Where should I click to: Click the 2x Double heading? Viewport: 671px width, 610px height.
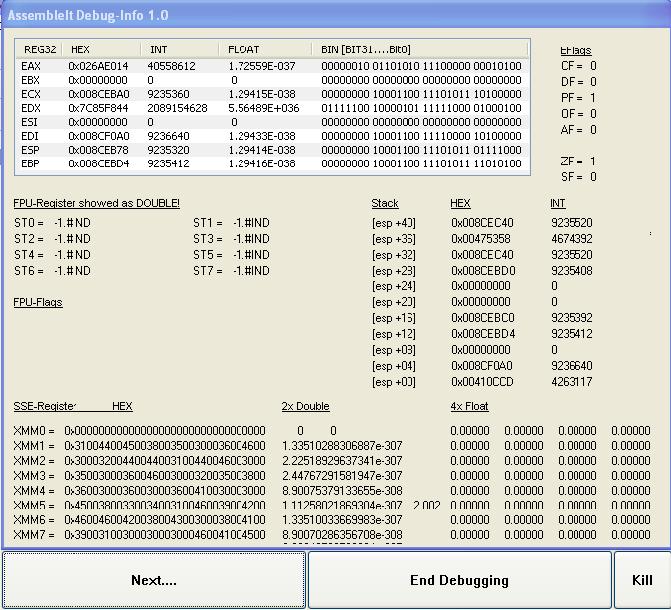point(305,407)
